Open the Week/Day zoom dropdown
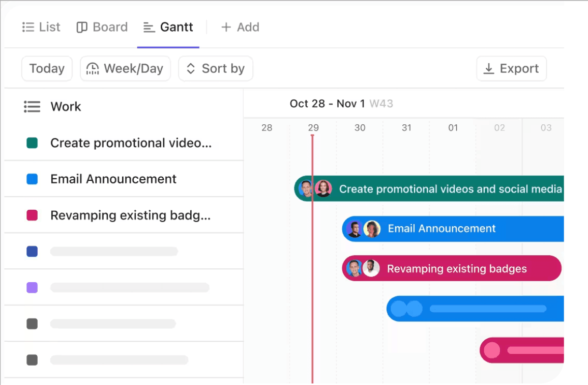Image resolution: width=588 pixels, height=385 pixels. point(125,69)
